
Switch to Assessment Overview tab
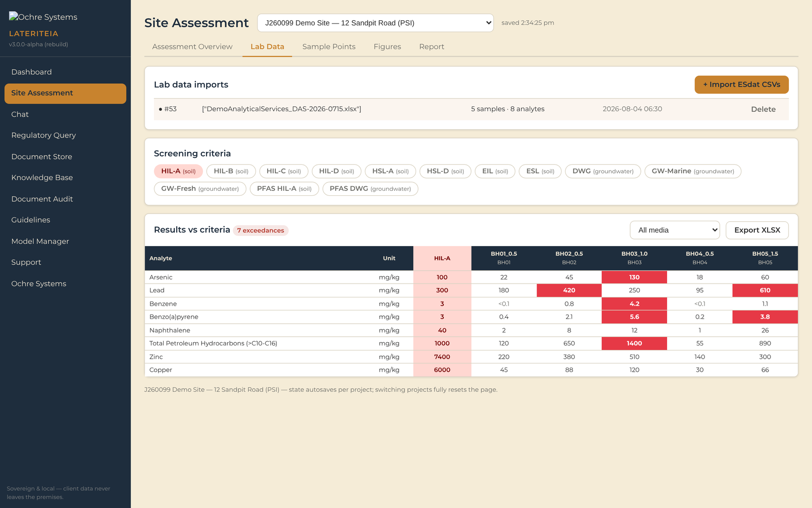click(192, 47)
